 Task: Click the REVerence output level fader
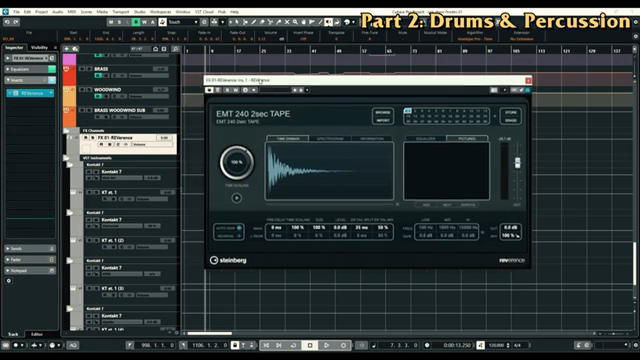(517, 162)
